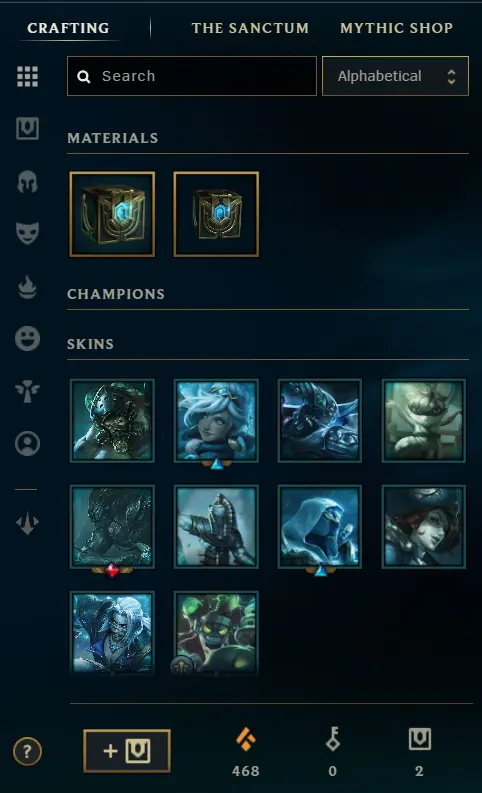
Task: Select the winged companions filter icon
Action: [x=27, y=391]
